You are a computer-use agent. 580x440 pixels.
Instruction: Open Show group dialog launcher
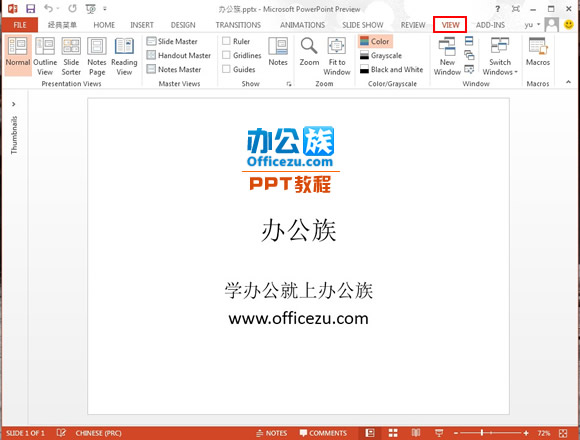[x=289, y=84]
